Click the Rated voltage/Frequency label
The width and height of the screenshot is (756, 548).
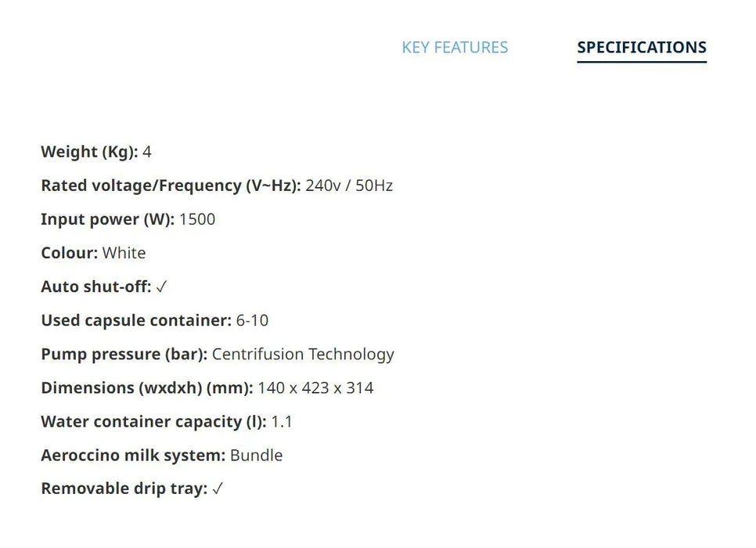pyautogui.click(x=170, y=186)
